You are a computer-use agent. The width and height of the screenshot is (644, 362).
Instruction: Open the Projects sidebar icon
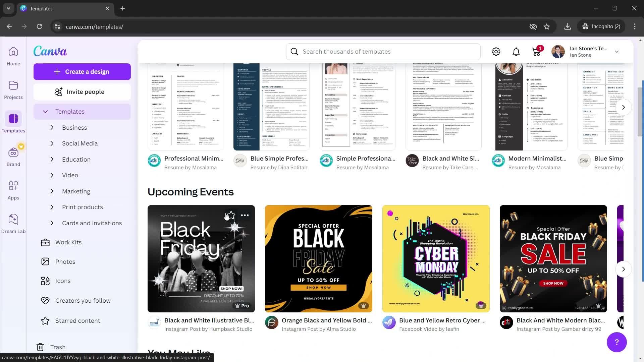click(x=13, y=90)
